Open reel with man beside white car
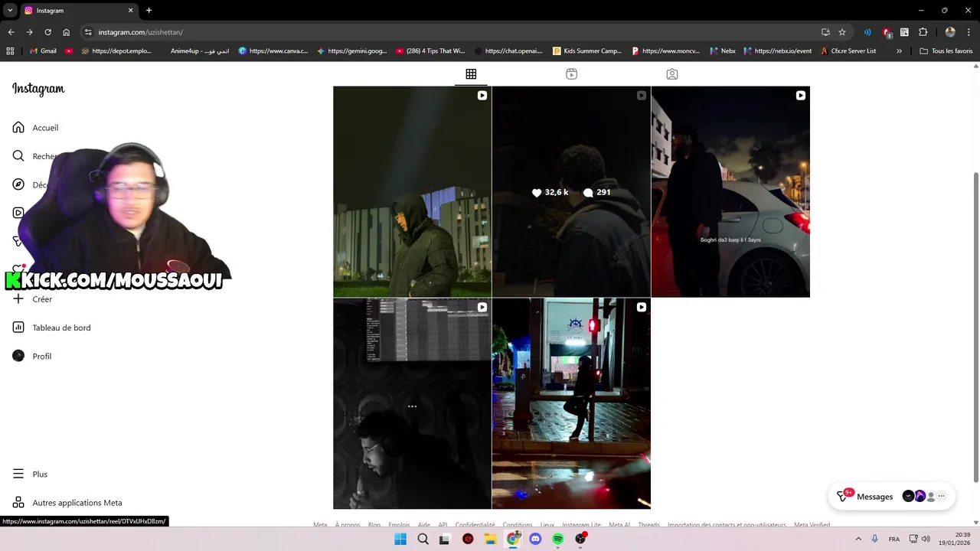Image resolution: width=980 pixels, height=551 pixels. pos(730,191)
